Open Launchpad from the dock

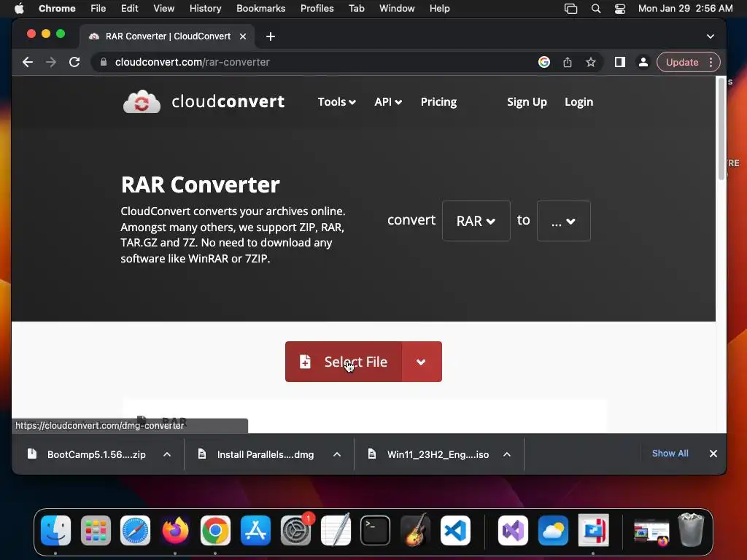pyautogui.click(x=96, y=531)
